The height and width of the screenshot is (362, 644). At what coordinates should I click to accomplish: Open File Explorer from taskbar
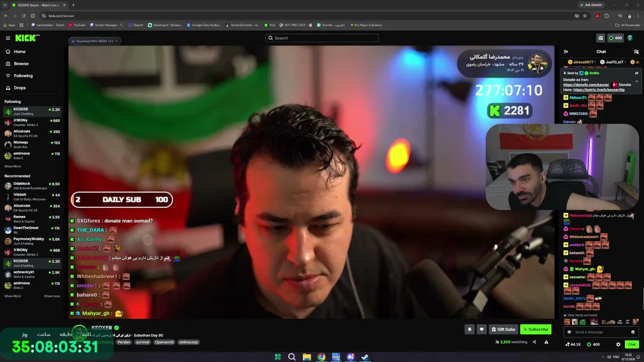coord(306,357)
